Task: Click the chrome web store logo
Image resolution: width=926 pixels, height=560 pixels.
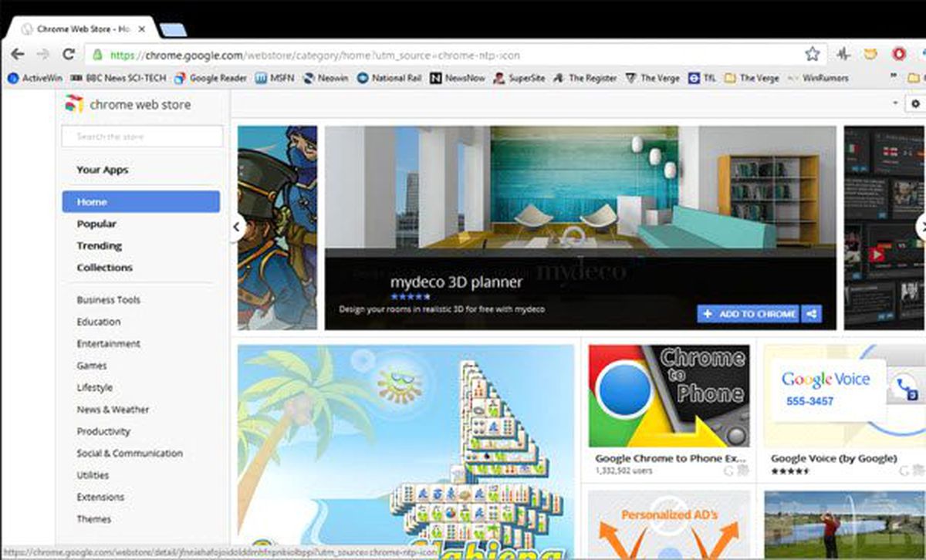Action: [127, 104]
